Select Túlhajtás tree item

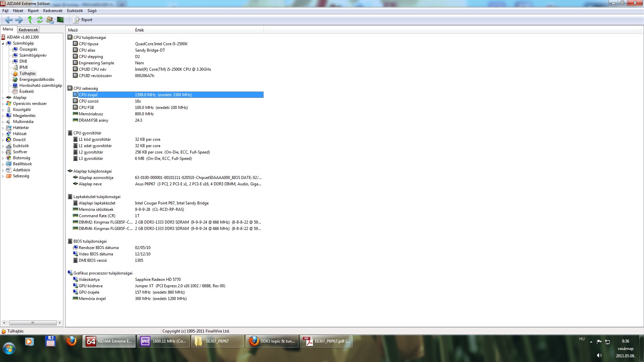27,73
